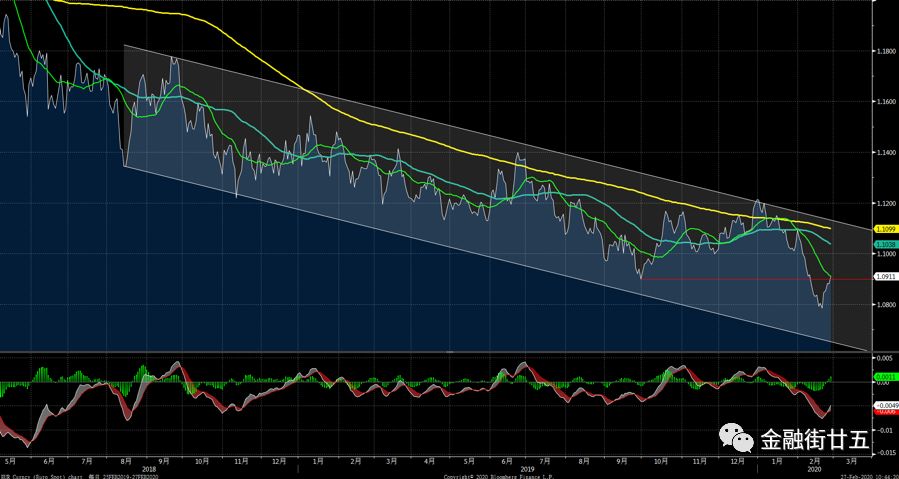Click the teal 1.1038 moving average tag
The height and width of the screenshot is (479, 899).
(885, 244)
